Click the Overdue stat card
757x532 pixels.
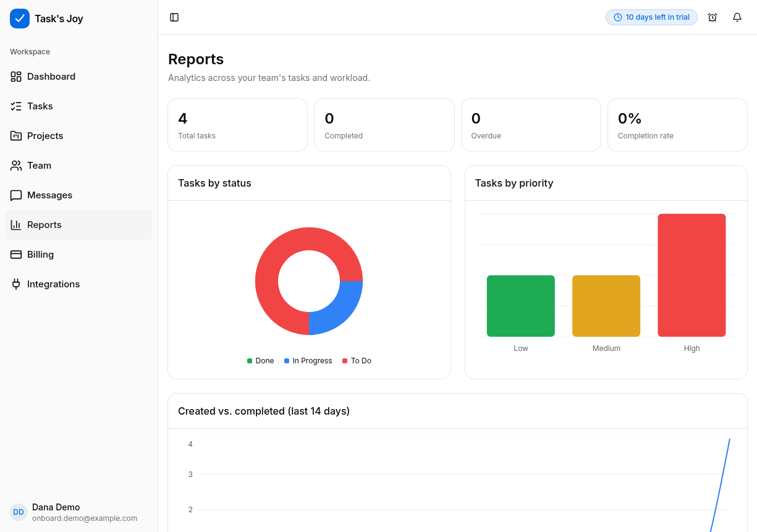click(x=531, y=125)
